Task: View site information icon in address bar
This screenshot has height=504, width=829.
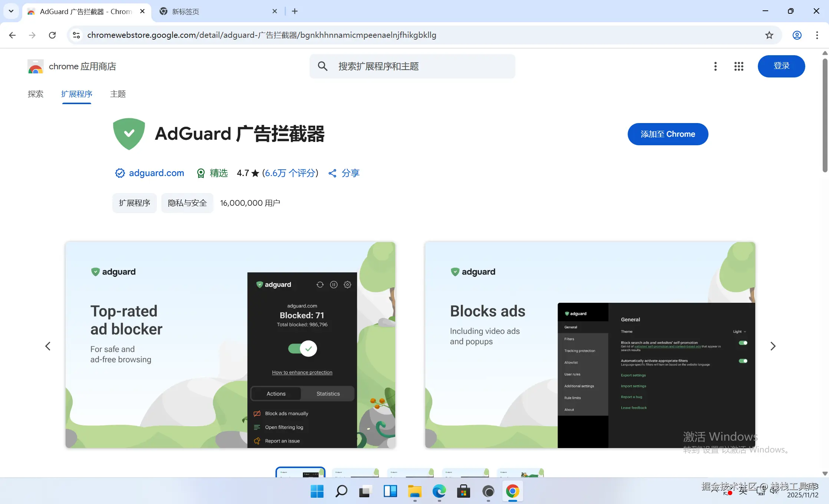Action: [x=76, y=35]
